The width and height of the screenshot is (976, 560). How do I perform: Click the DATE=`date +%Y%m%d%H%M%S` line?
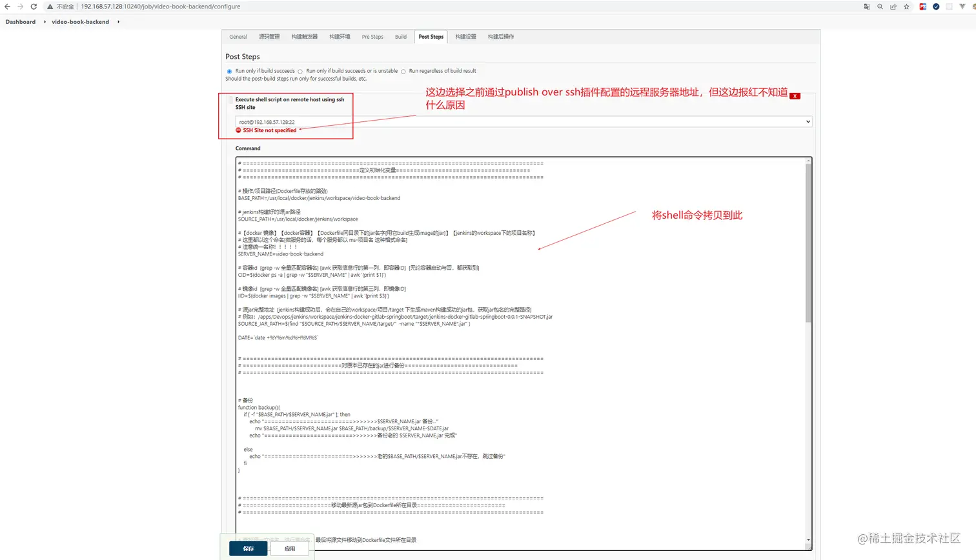click(278, 338)
